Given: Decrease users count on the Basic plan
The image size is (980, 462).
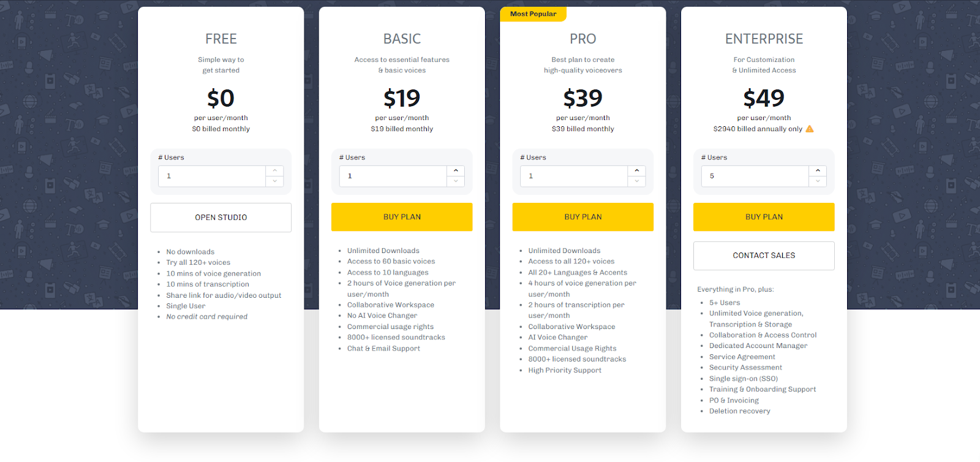Looking at the screenshot, I should pos(456,181).
